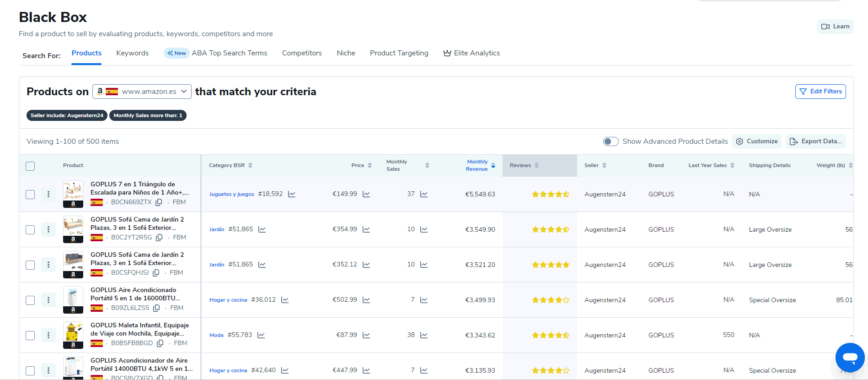Click Export Data button
The image size is (868, 380).
click(816, 141)
